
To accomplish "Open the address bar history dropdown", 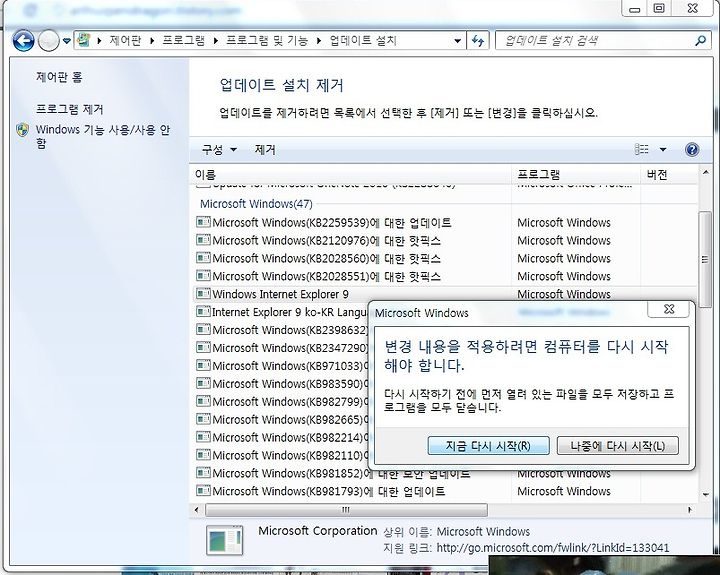I will pyautogui.click(x=457, y=40).
